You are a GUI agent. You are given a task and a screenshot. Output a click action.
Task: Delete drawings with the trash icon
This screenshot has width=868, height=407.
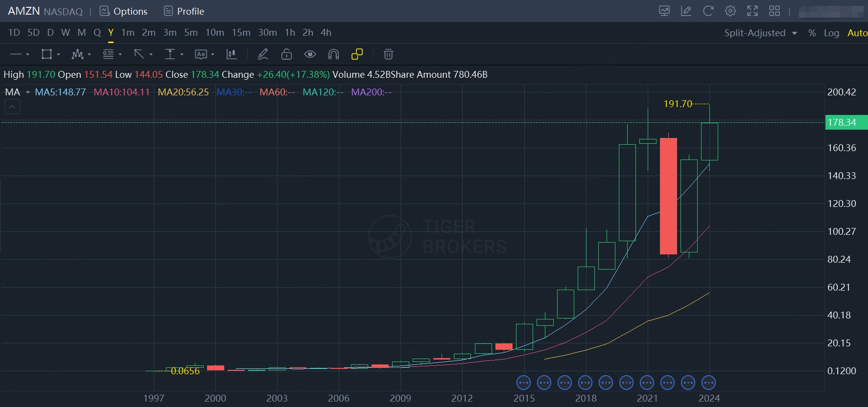coord(388,54)
